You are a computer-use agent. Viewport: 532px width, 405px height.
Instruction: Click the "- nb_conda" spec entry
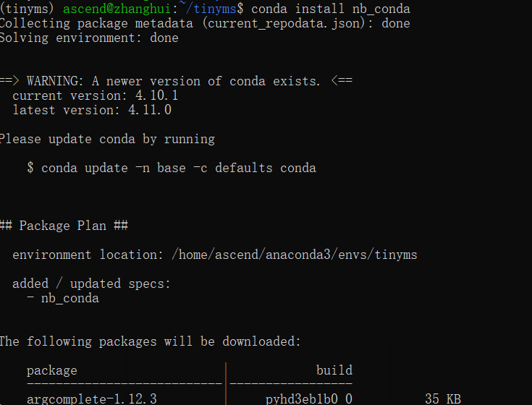pyautogui.click(x=63, y=298)
